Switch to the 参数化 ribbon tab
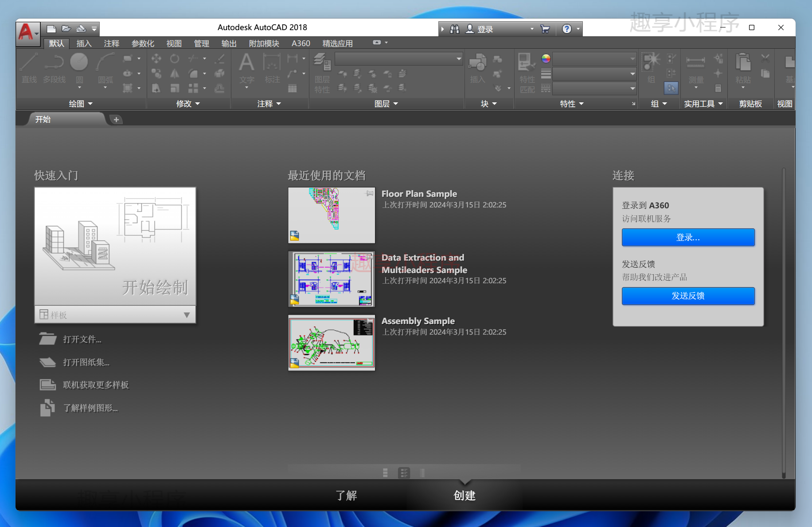The height and width of the screenshot is (527, 812). click(143, 43)
